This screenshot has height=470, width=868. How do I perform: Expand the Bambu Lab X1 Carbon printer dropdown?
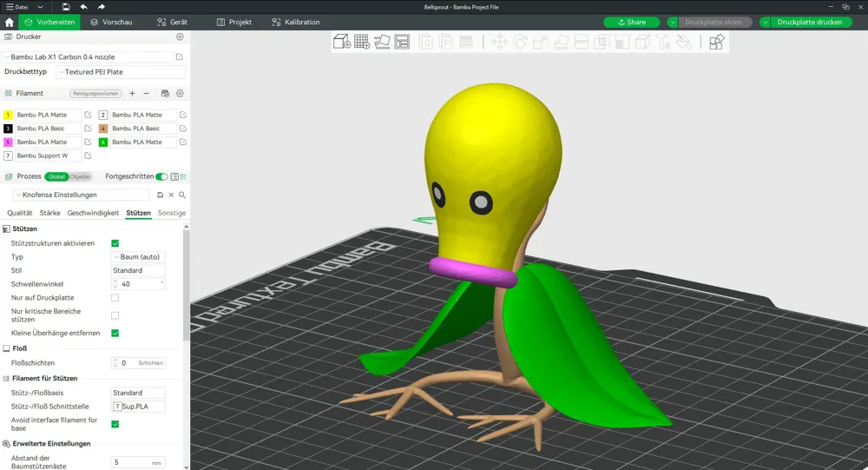pos(89,57)
